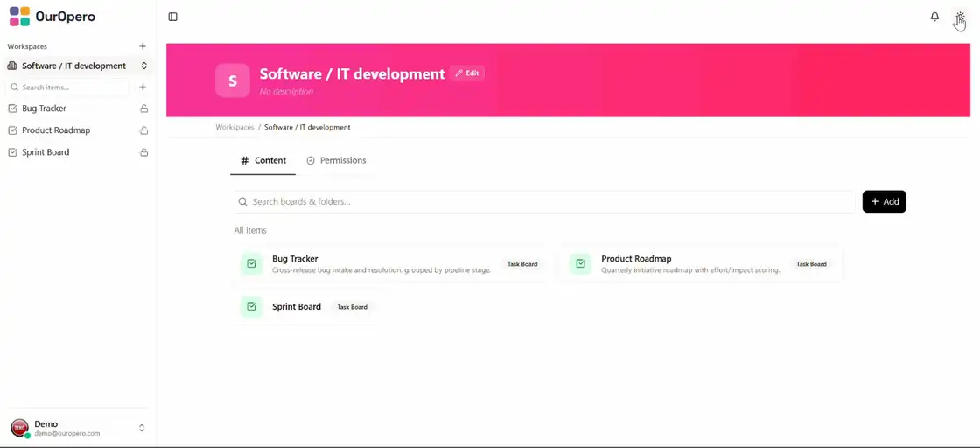The width and height of the screenshot is (980, 448).
Task: Click the lock icon next to Sprint Board
Action: point(143,152)
